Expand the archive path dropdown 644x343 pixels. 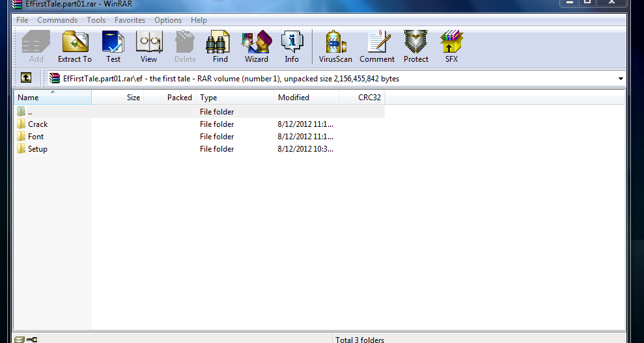pos(621,79)
